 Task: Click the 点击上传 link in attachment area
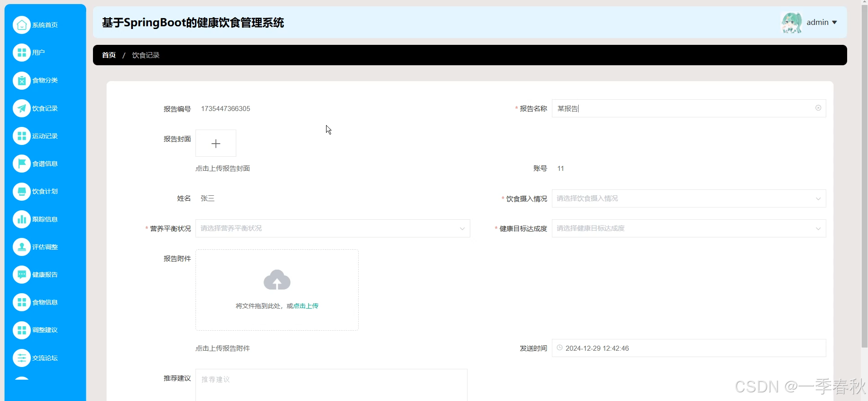pyautogui.click(x=306, y=306)
